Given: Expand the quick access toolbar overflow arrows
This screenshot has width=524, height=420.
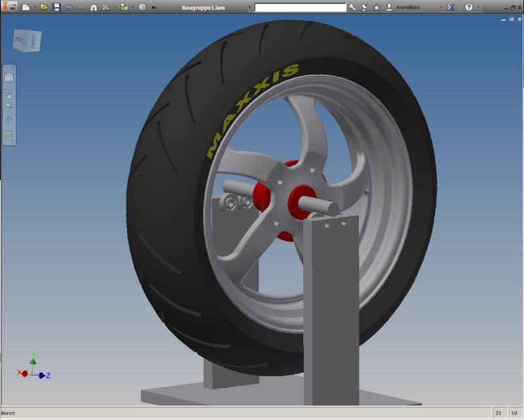Looking at the screenshot, I should click(154, 7).
